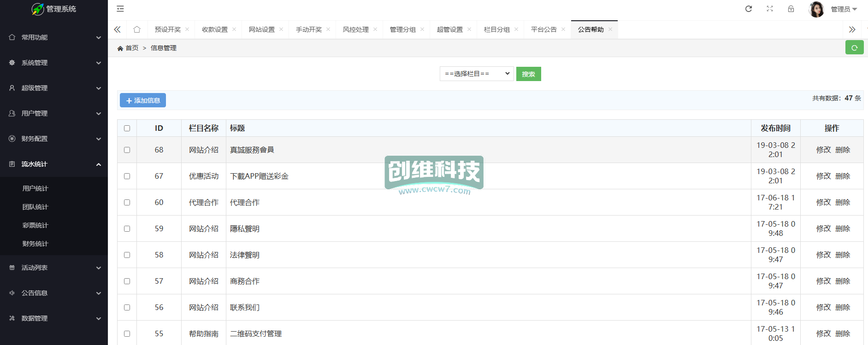Toggle the select-all checkbox in header
868x345 pixels.
click(127, 129)
